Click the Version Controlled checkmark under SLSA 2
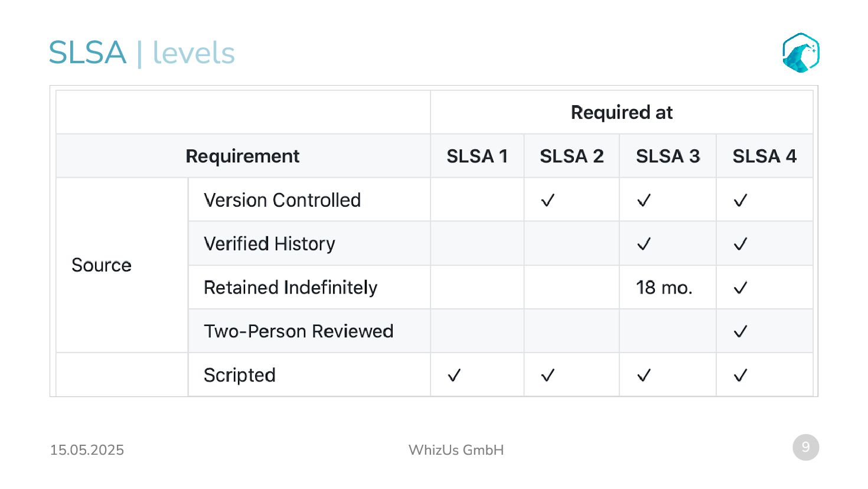 547,200
